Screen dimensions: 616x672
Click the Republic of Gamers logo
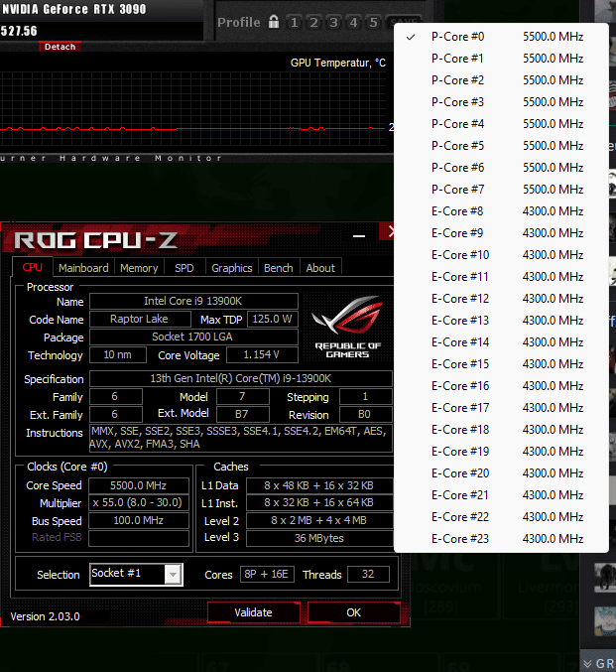click(x=347, y=327)
